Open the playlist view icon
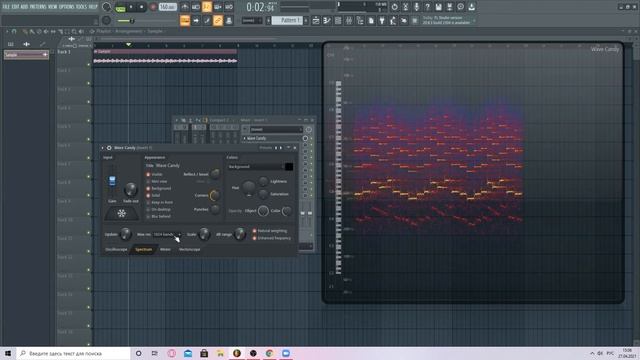Image resolution: width=640 pixels, height=360 pixels. [x=316, y=20]
